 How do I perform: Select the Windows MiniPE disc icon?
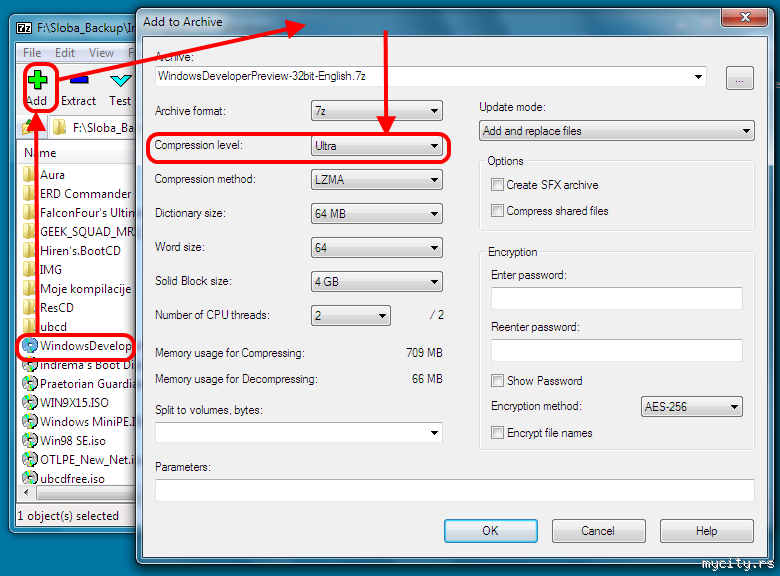30,421
